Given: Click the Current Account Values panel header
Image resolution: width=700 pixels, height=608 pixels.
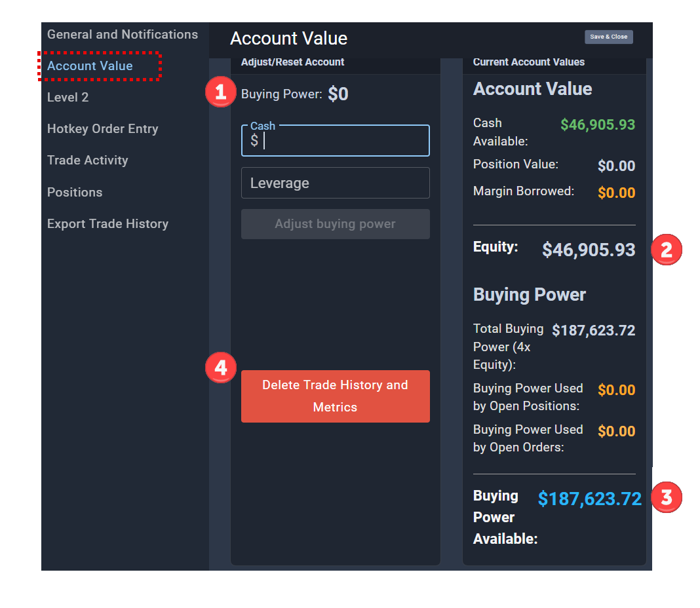Looking at the screenshot, I should 528,62.
